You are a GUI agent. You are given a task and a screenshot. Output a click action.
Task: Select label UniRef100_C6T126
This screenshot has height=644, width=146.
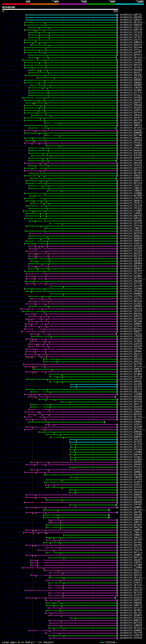click(131, 32)
